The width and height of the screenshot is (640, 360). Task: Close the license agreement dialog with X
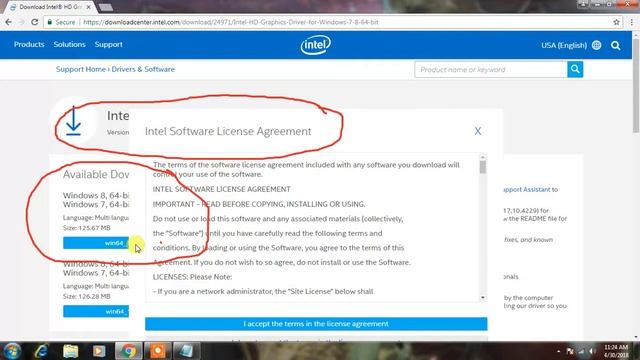478,131
